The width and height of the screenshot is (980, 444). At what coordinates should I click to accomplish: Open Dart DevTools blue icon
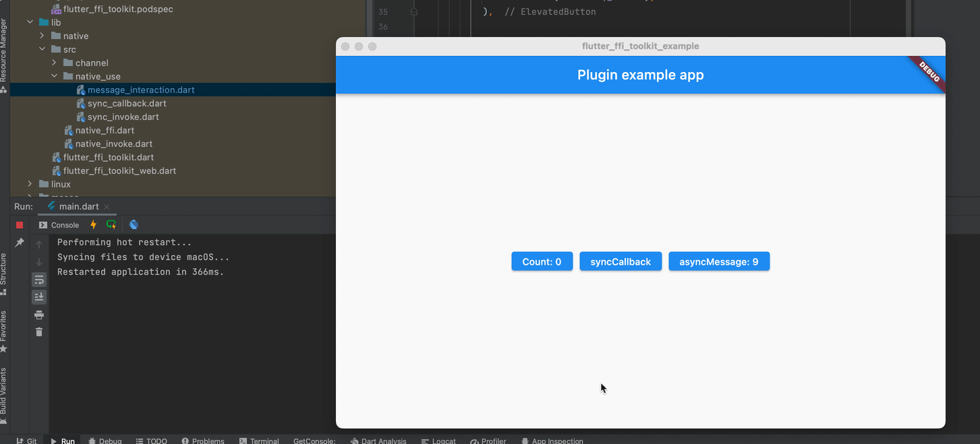(x=134, y=225)
